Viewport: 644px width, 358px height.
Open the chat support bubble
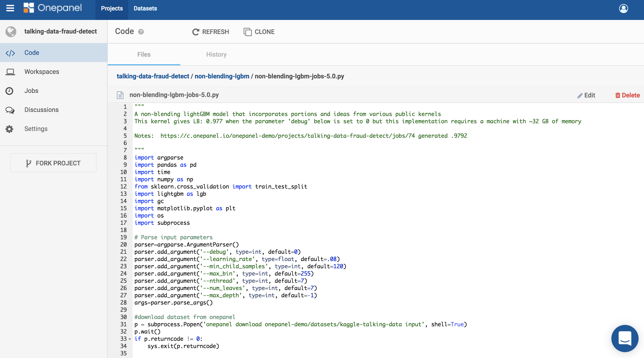coord(625,338)
